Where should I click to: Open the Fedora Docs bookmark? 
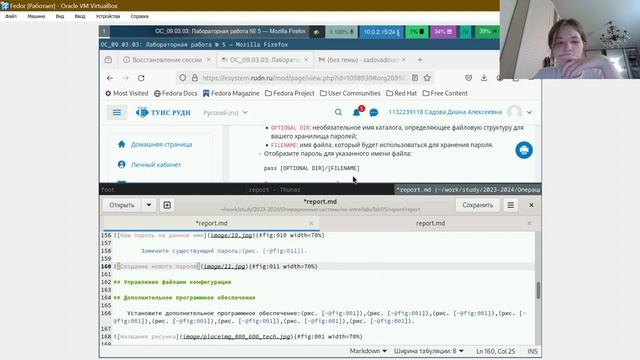coord(176,93)
